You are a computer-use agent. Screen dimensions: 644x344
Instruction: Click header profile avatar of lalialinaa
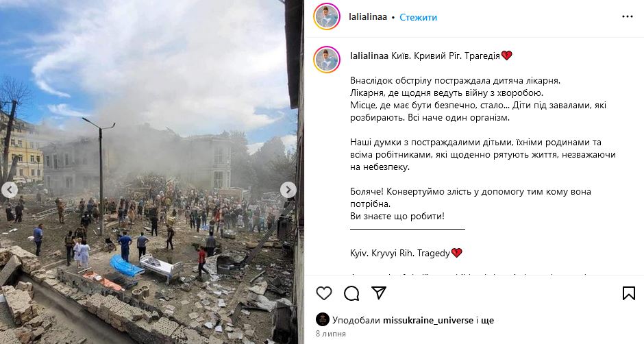(x=327, y=16)
